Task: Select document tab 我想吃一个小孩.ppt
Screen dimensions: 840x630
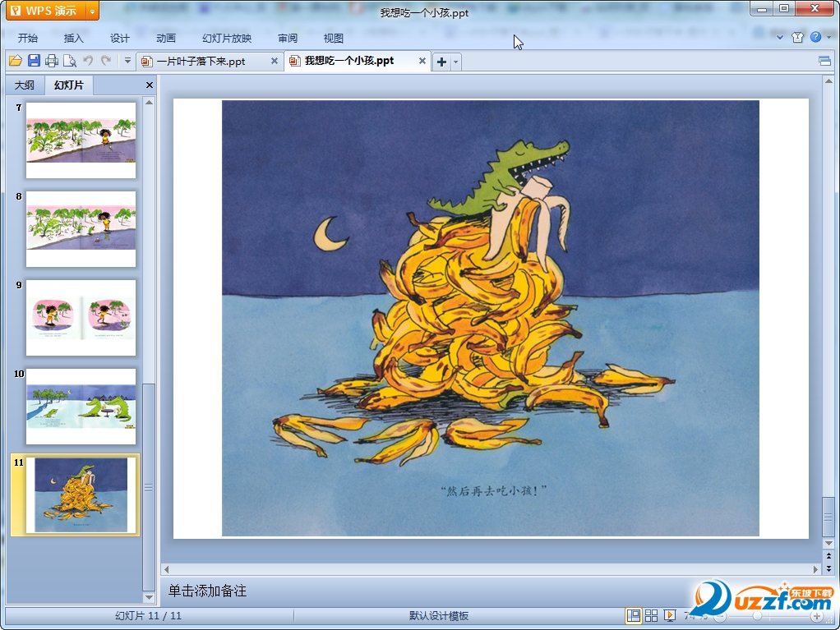Action: point(348,61)
